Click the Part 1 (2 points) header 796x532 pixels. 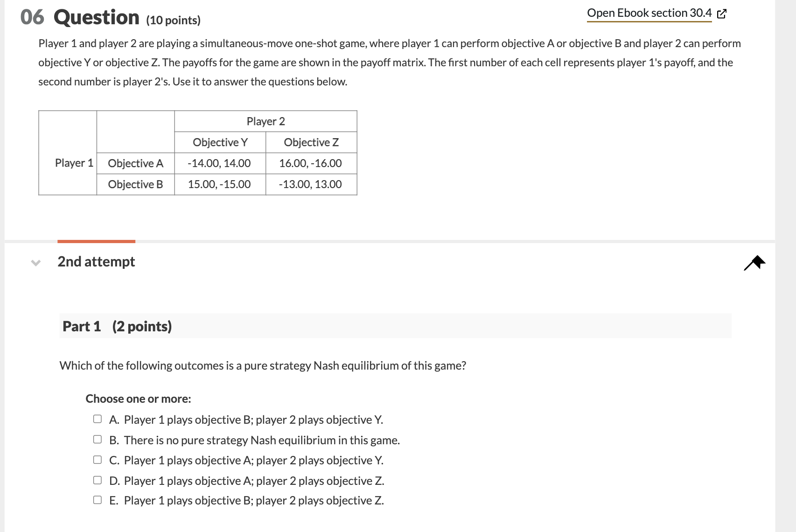[x=117, y=326]
